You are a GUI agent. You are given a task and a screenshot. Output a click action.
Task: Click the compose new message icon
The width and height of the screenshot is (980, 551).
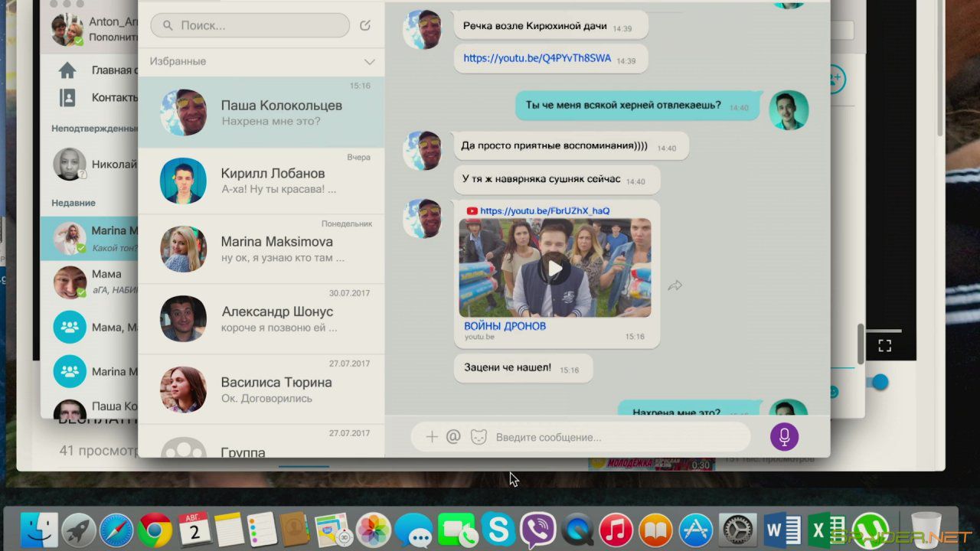pos(365,25)
